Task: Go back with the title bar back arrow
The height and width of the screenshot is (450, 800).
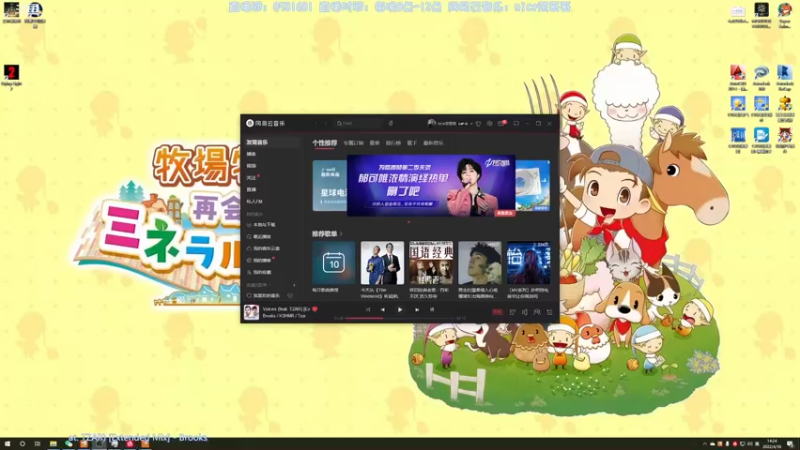Action: point(316,123)
